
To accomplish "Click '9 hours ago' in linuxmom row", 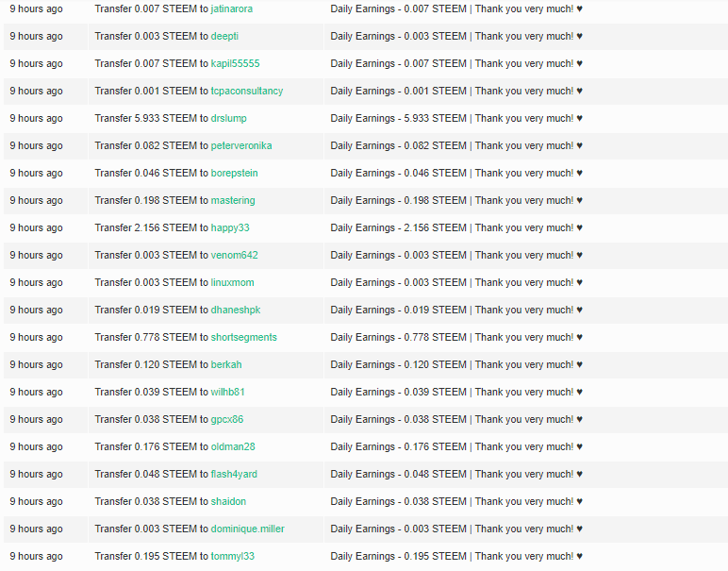I will 36,283.
